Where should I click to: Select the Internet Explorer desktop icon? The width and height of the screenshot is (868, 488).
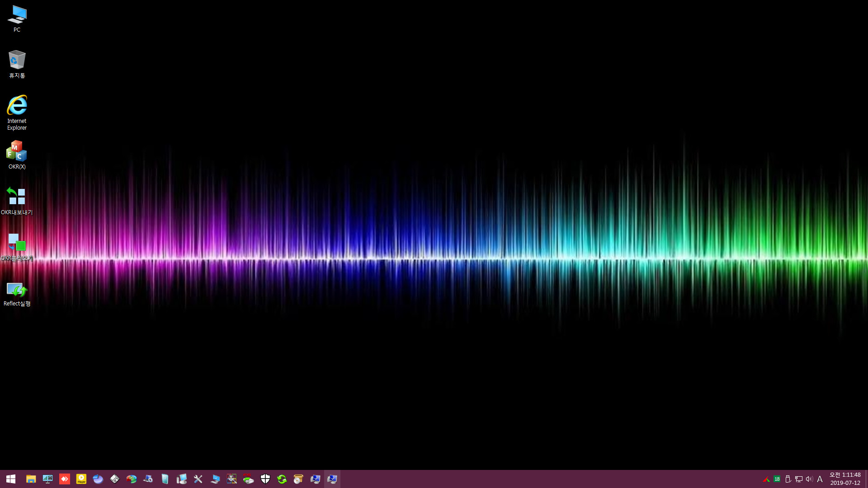click(17, 113)
